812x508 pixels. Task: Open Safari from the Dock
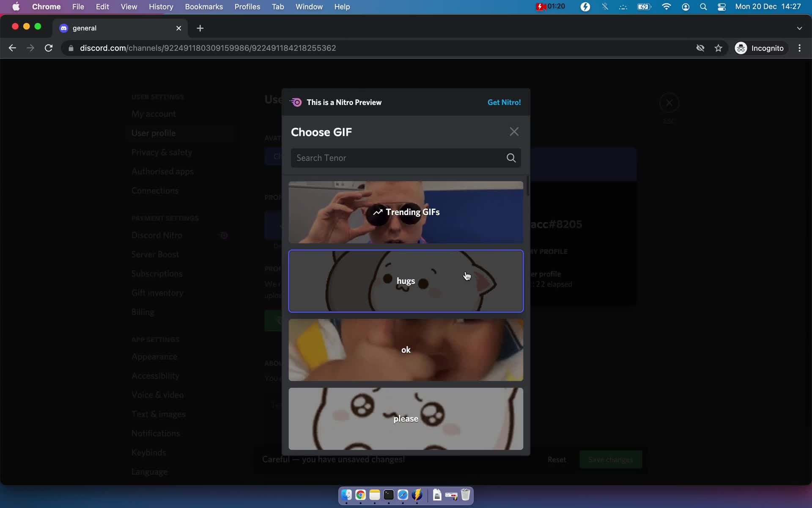point(403,495)
